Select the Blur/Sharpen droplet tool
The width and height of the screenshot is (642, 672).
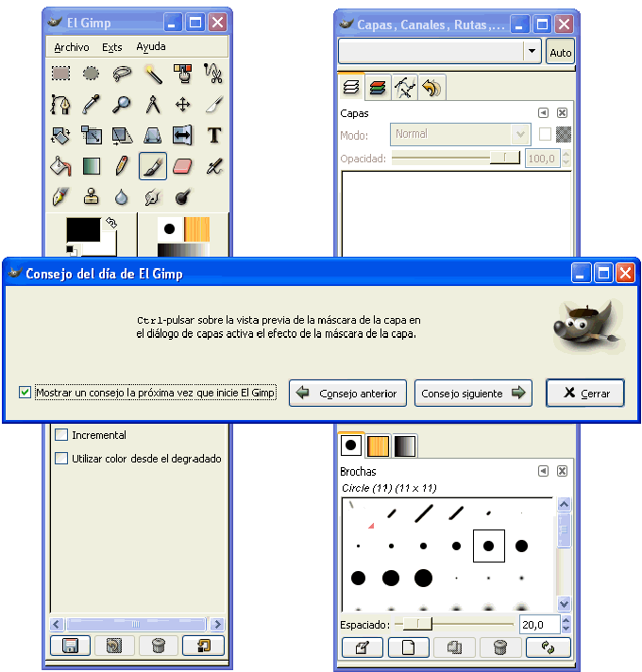[122, 197]
